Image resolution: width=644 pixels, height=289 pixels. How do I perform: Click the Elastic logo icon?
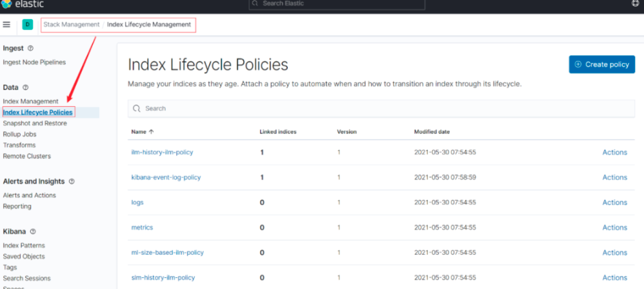click(x=6, y=3)
